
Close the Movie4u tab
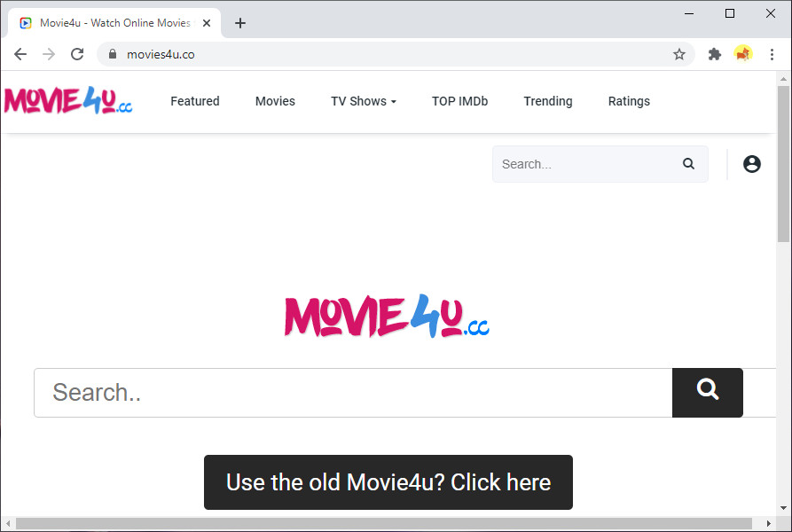[207, 23]
